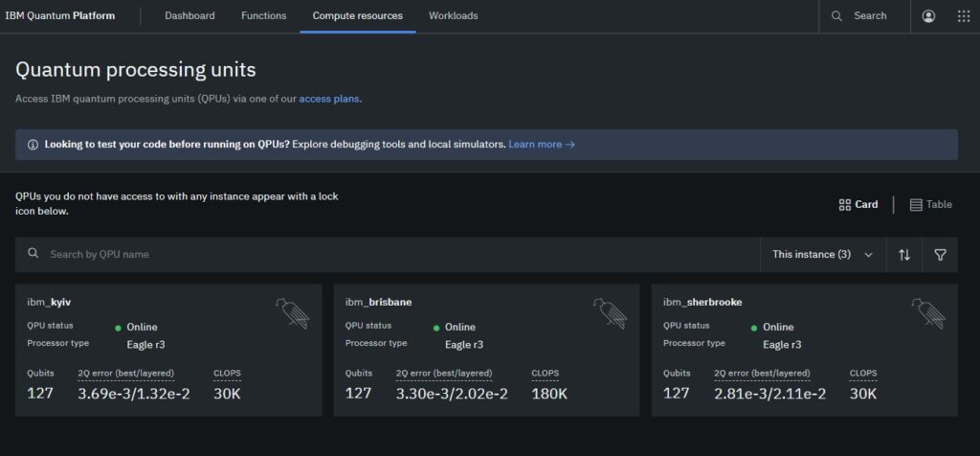Open the app switcher grid icon
The image size is (980, 456).
pos(963,16)
